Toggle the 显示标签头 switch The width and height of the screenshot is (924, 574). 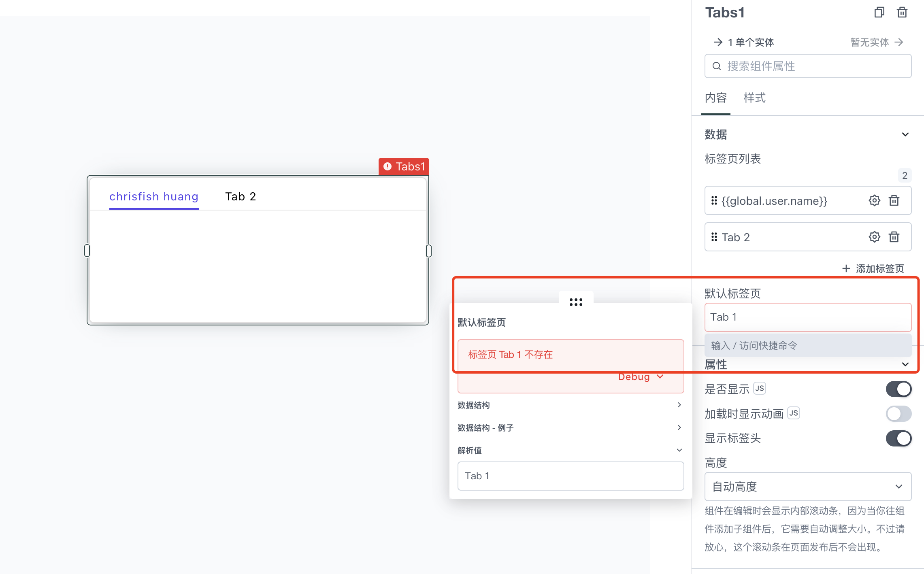898,438
